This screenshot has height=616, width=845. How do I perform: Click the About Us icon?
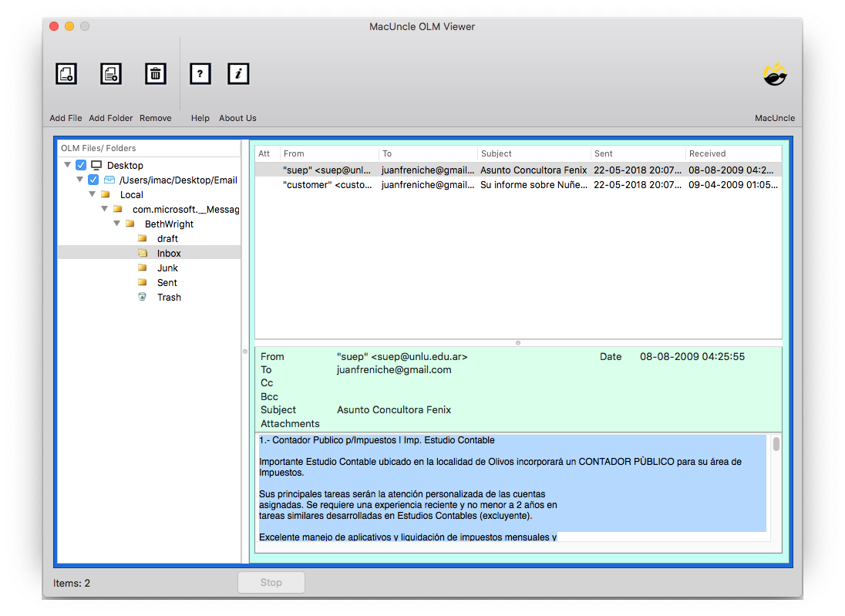pos(237,73)
